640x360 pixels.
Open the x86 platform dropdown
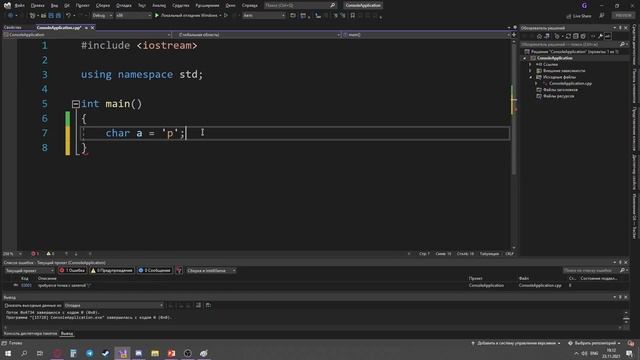coord(133,16)
